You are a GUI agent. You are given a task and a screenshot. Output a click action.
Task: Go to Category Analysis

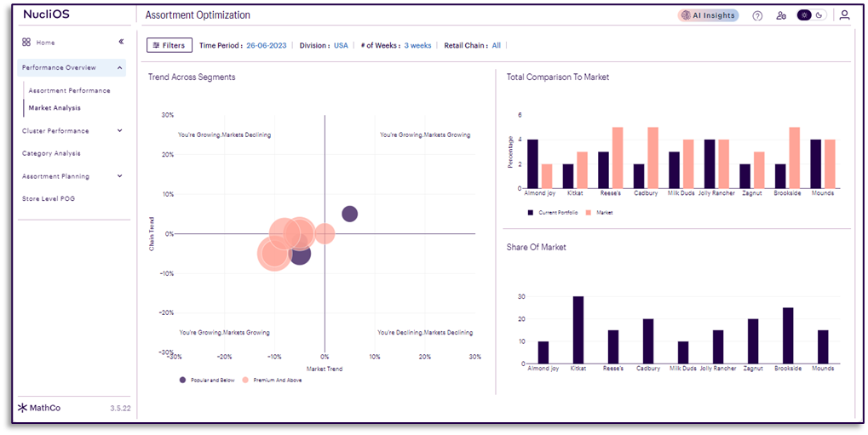51,153
